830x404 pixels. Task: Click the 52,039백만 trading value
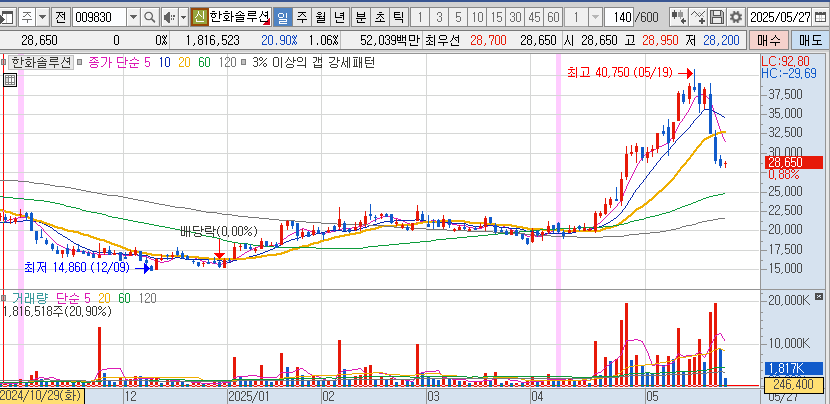[389, 41]
